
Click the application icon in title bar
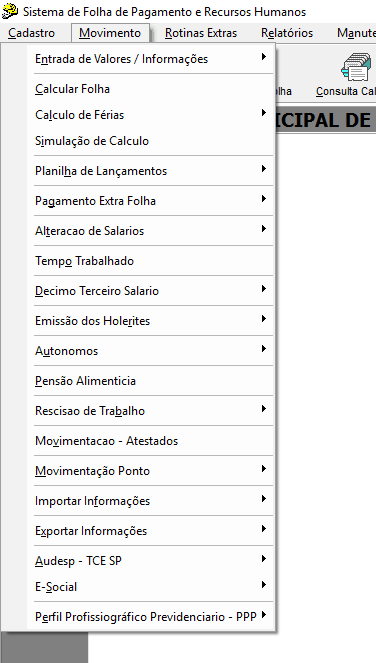(x=10, y=11)
